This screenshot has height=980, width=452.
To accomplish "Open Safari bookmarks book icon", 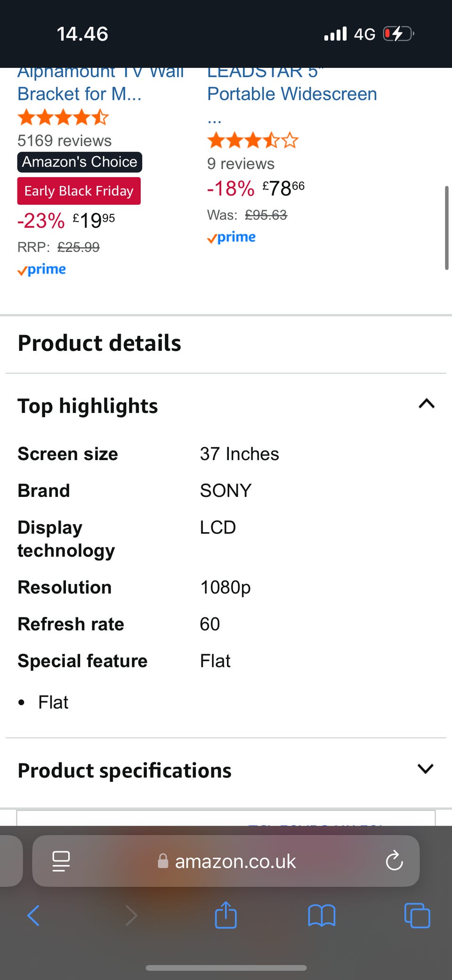I will click(322, 915).
